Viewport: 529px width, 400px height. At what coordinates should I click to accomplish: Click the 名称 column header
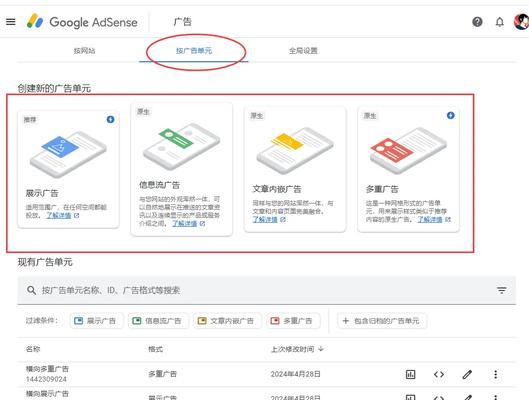click(x=33, y=349)
